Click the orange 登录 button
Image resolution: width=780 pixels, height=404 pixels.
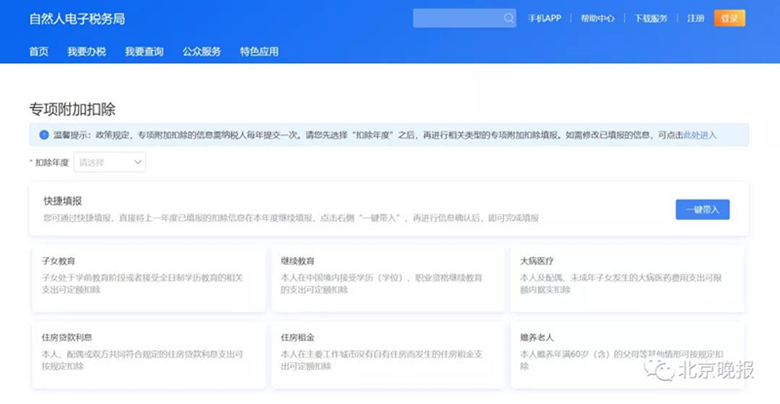click(729, 18)
